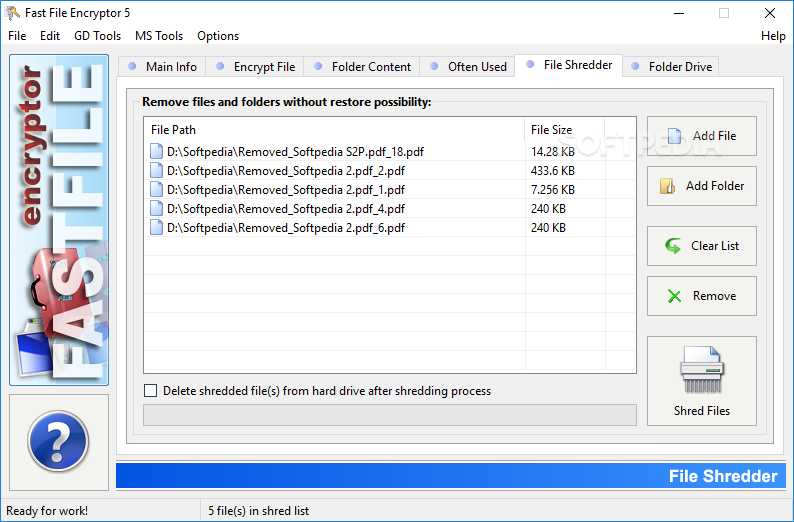794x522 pixels.
Task: Click the file icon for Removed_Softpedia 2.pdf_1.pdf
Action: click(156, 189)
